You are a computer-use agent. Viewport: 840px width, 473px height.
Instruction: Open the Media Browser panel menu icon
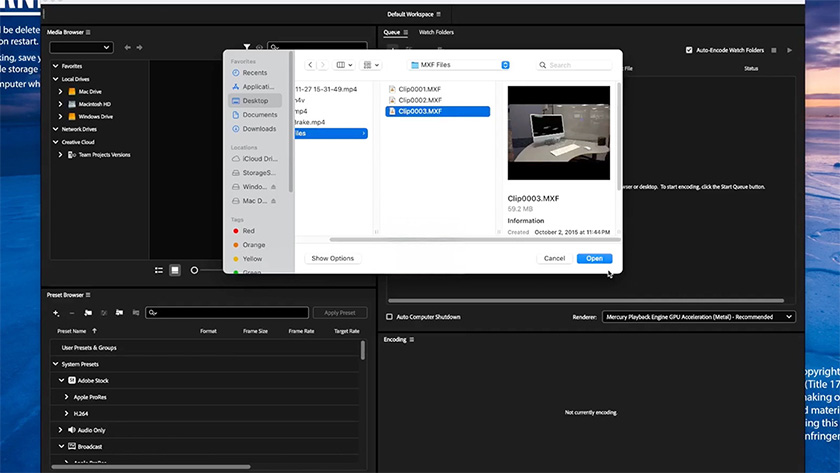coord(88,32)
